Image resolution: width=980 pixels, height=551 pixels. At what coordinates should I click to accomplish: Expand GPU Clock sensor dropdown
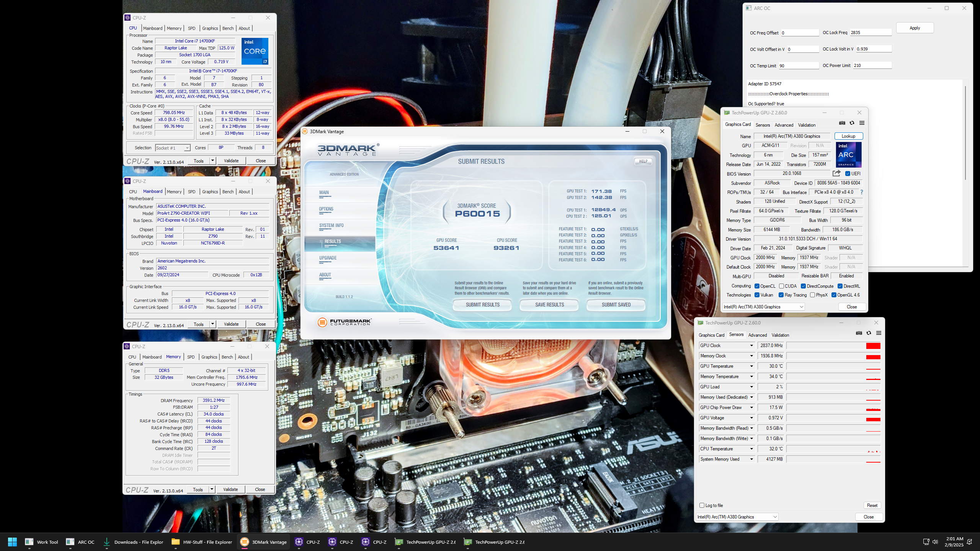coord(751,346)
